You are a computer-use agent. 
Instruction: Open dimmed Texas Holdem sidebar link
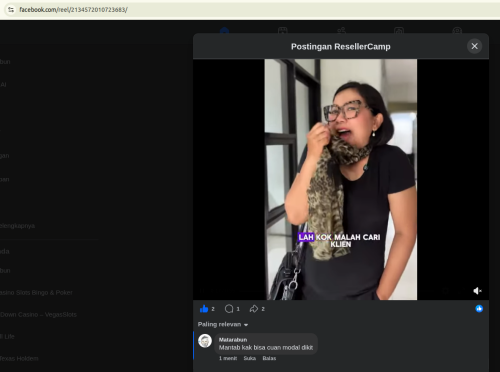tap(19, 359)
